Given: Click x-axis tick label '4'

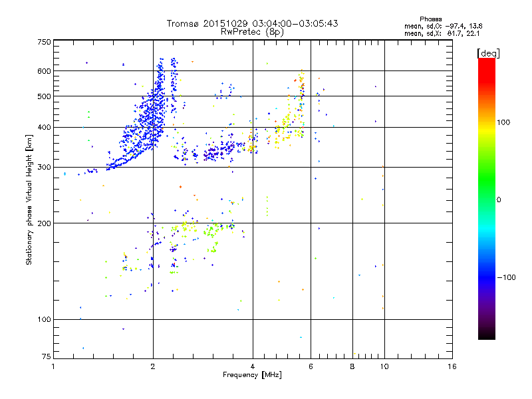Looking at the screenshot, I should (253, 366).
